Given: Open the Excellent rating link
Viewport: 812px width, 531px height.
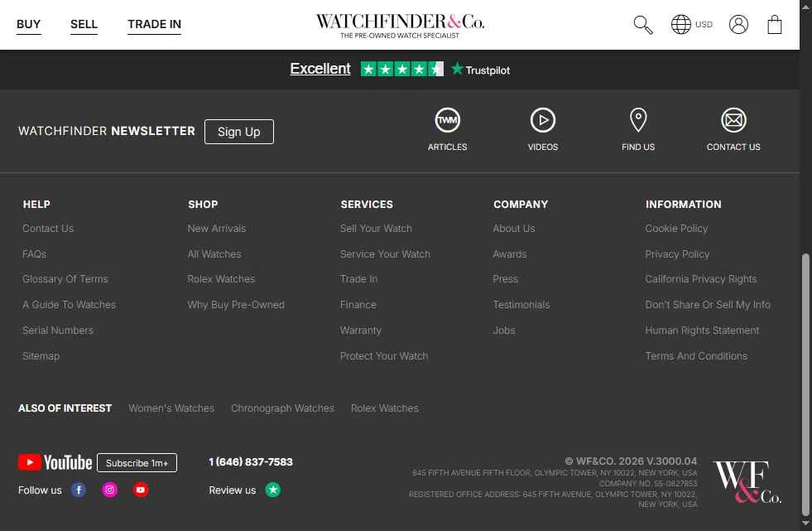Looking at the screenshot, I should click(x=320, y=69).
